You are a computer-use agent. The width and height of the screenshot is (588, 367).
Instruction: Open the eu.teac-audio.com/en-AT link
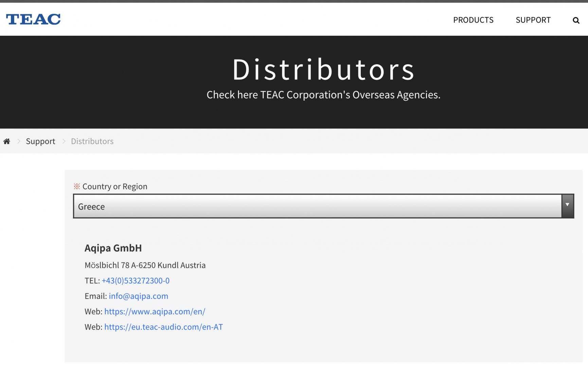[x=163, y=327]
